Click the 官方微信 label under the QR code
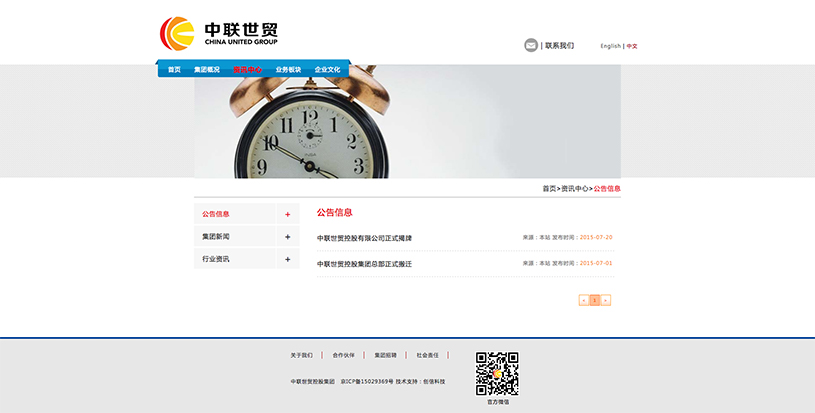This screenshot has width=815, height=413. [498, 402]
